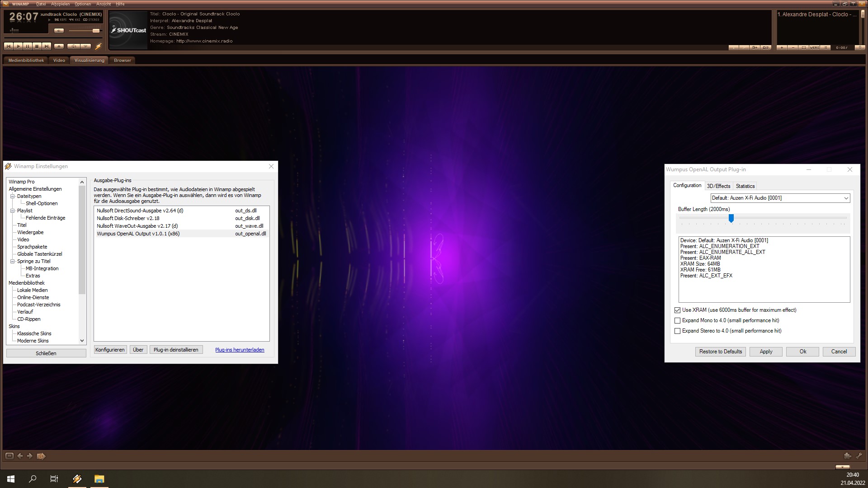868x488 pixels.
Task: Enable 'Expand Stereo to 4.0'
Action: [677, 331]
